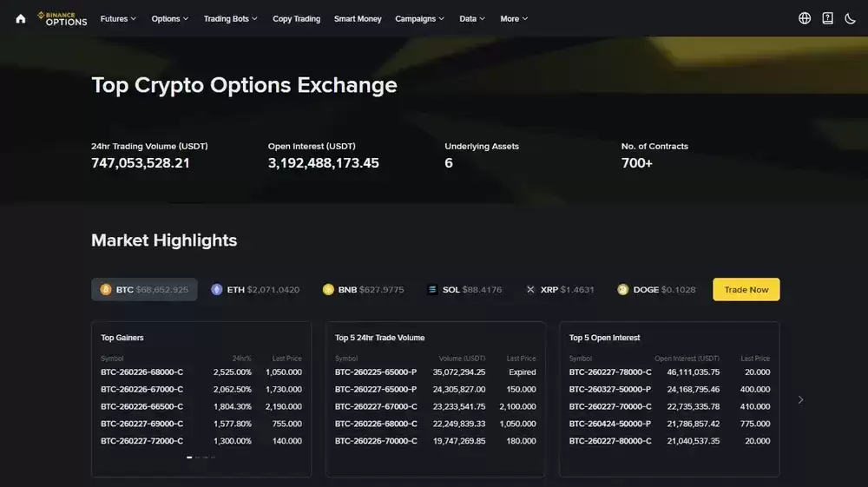Open Smart Money page
Image resolution: width=868 pixels, height=487 pixels.
358,19
